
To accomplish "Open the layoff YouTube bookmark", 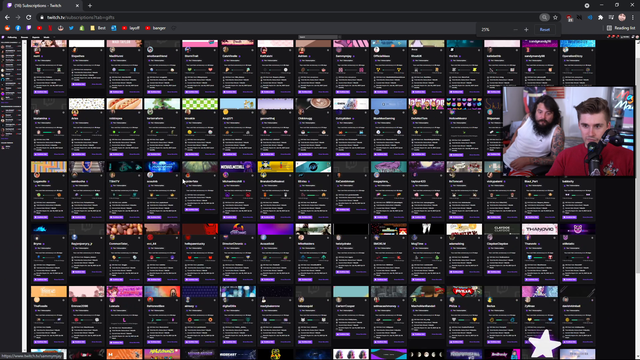I will (x=131, y=28).
